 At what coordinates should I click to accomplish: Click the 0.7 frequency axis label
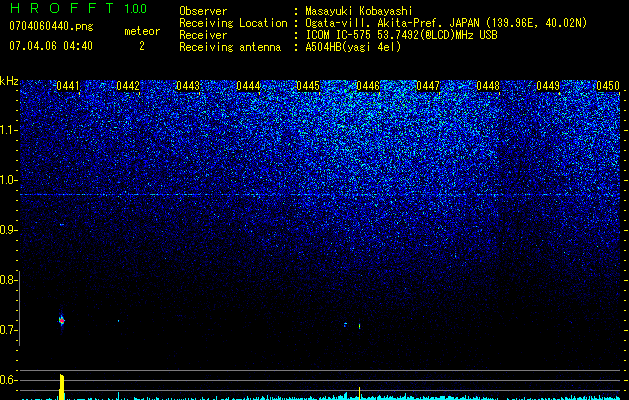7,330
